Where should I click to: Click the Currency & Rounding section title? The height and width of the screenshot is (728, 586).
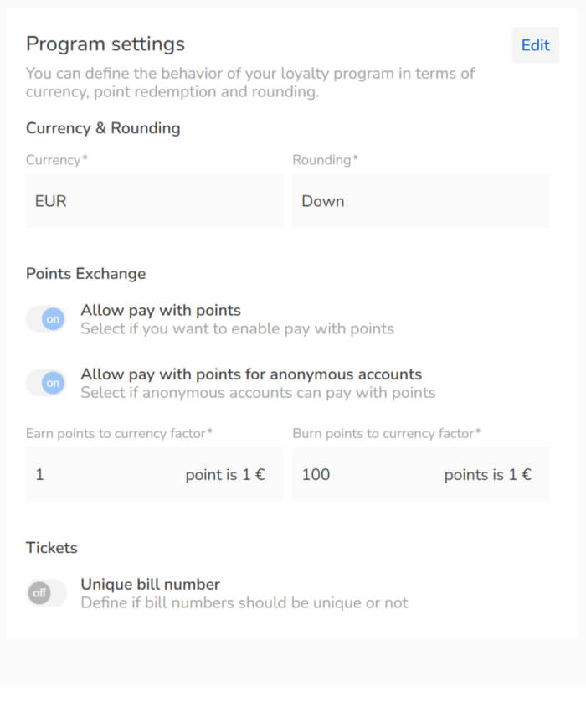[x=103, y=128]
